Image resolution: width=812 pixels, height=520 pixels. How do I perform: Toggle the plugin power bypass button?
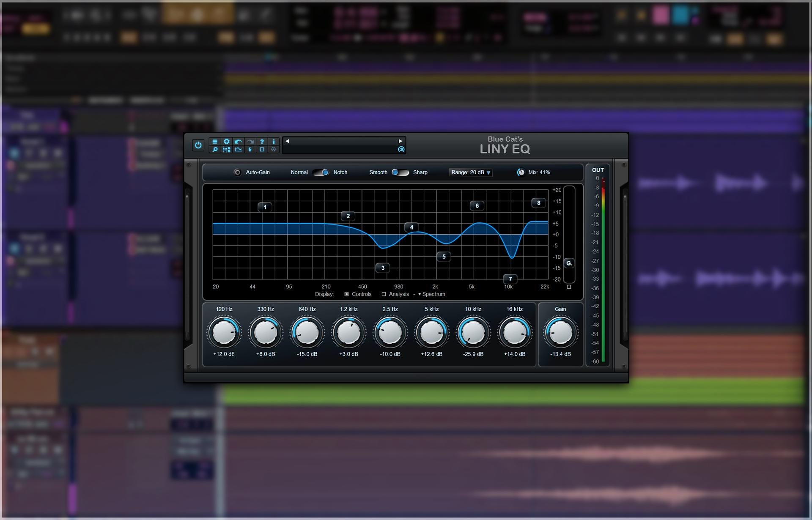[x=198, y=145]
